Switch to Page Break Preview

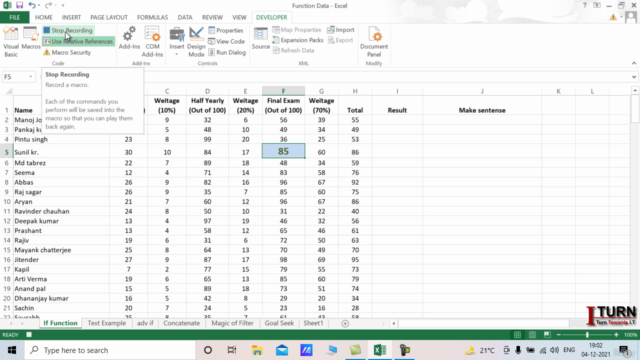[x=547, y=335]
